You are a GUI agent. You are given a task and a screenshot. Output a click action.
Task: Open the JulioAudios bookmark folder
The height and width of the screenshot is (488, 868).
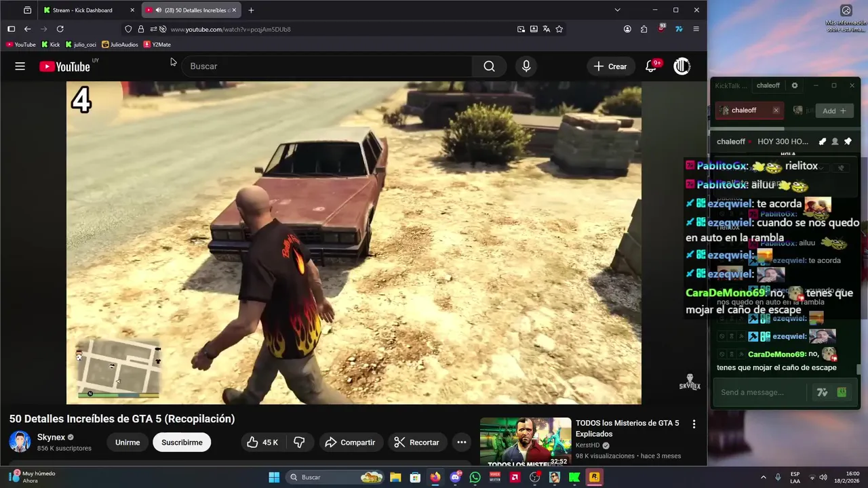120,45
